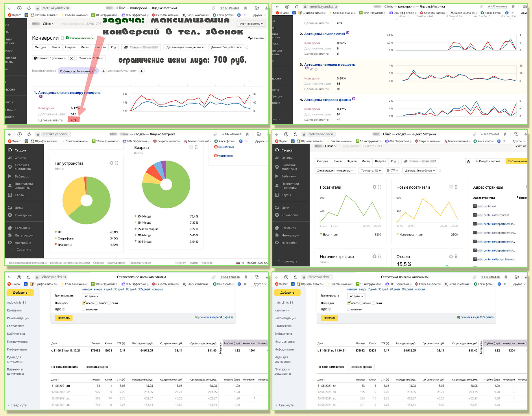Remove segment with X beside Сегмент: 1 условие
Screen dimensions: 532x416
[72, 58]
